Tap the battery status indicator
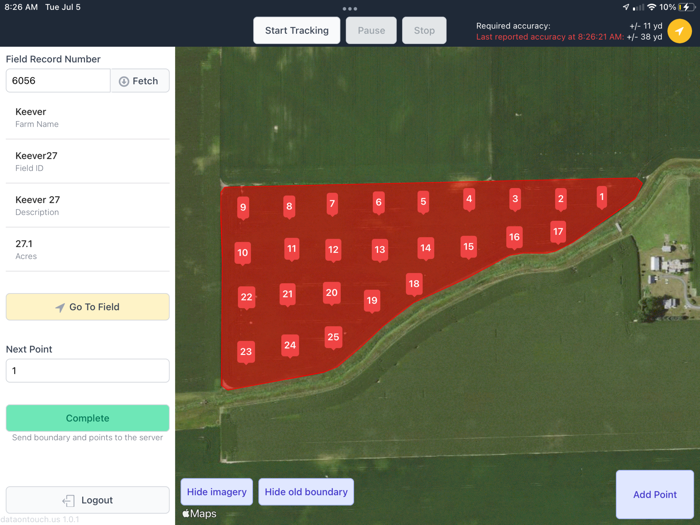Viewport: 700px width, 525px height. point(686,7)
